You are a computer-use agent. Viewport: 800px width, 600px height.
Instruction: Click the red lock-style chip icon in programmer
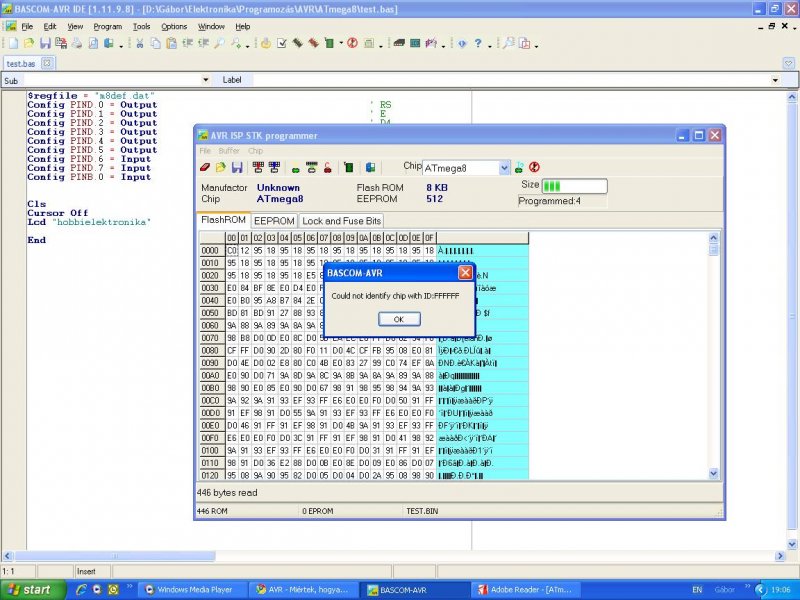coord(328,167)
